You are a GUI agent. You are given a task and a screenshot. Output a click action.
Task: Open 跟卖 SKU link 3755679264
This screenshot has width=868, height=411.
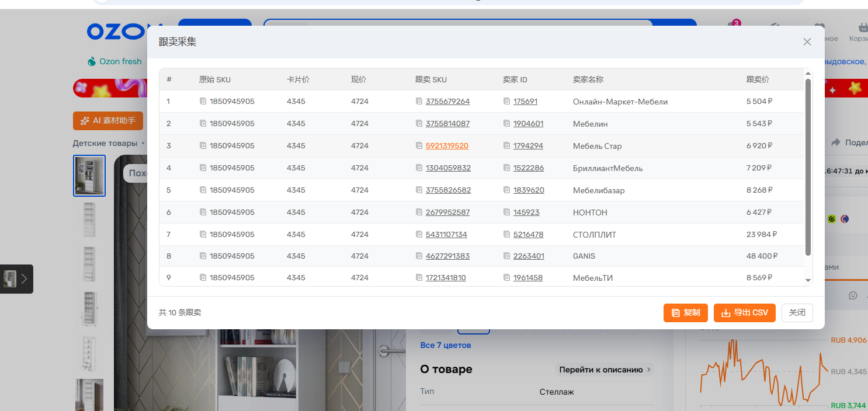click(447, 102)
